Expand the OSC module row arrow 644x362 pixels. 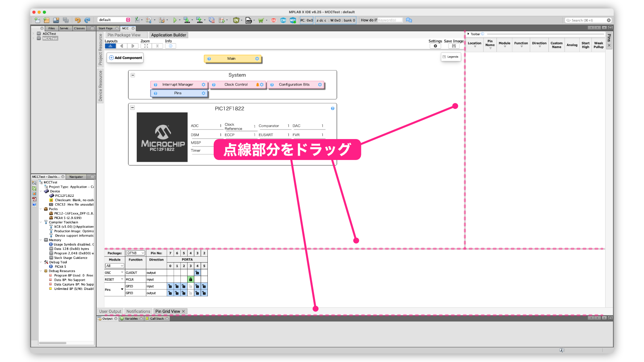tap(122, 272)
